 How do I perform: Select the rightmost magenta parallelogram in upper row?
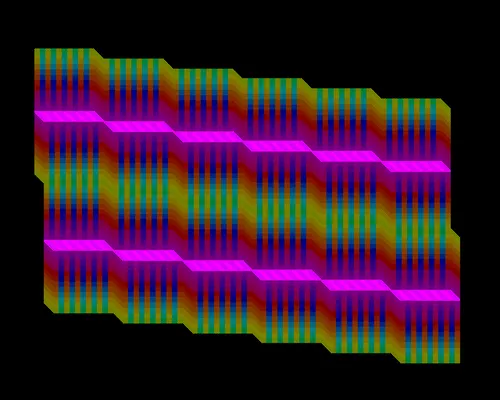416,166
